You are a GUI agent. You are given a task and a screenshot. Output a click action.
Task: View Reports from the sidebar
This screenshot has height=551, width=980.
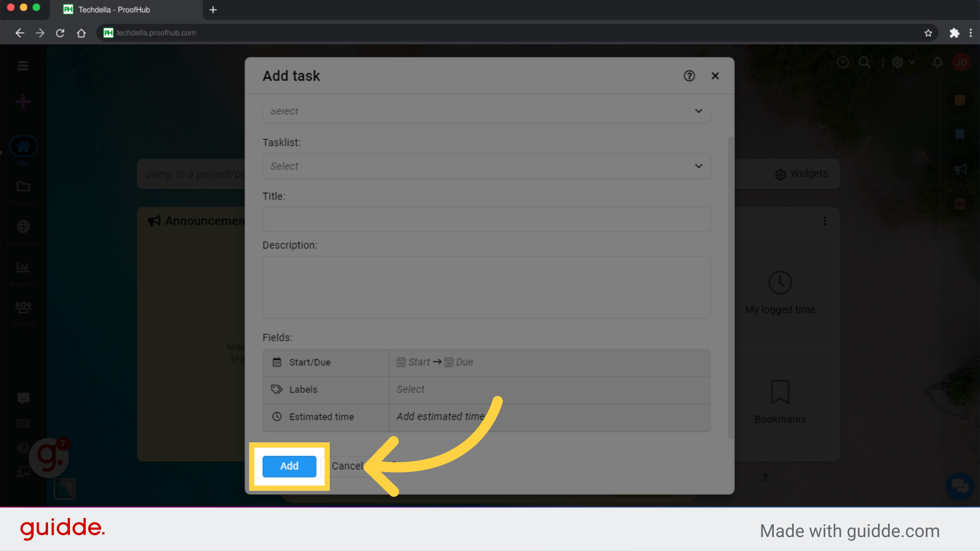pos(23,268)
